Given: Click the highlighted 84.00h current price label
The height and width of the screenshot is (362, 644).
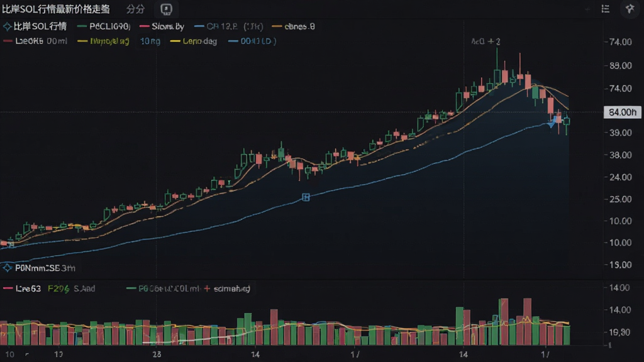Looking at the screenshot, I should 622,112.
